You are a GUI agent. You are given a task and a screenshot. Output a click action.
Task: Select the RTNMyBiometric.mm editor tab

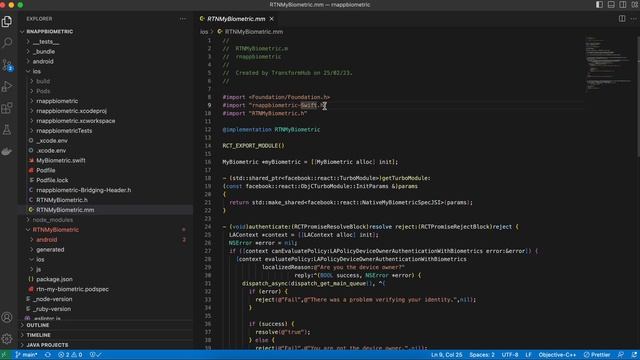pyautogui.click(x=236, y=19)
